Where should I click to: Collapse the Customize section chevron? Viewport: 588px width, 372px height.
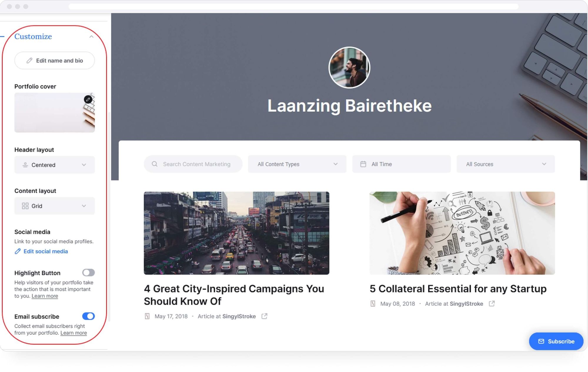pyautogui.click(x=91, y=36)
